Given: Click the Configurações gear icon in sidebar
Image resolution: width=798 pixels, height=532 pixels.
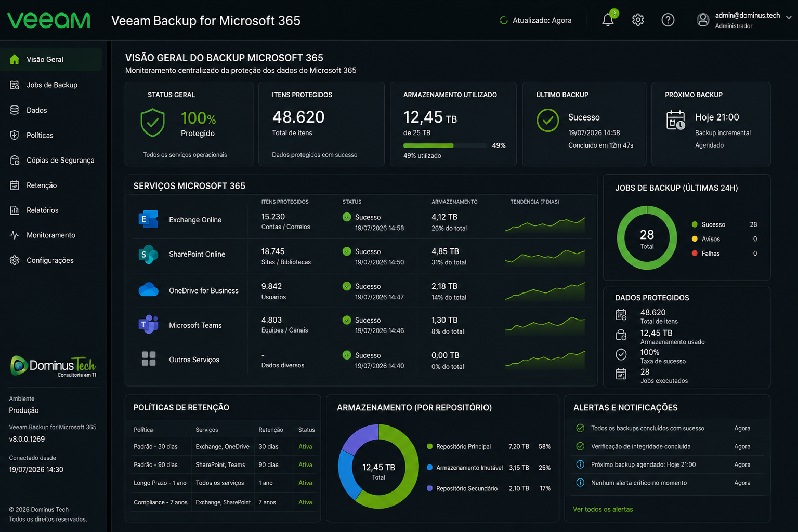Looking at the screenshot, I should (15, 260).
